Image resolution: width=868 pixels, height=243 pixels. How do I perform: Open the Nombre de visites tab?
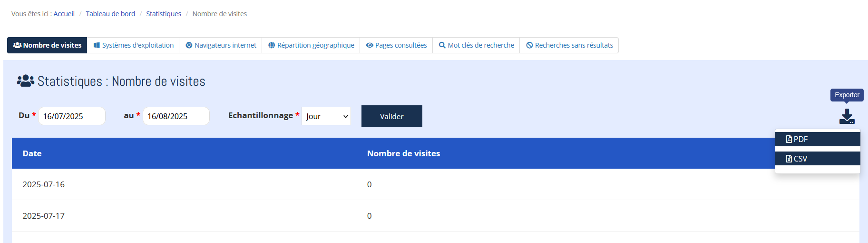click(47, 45)
